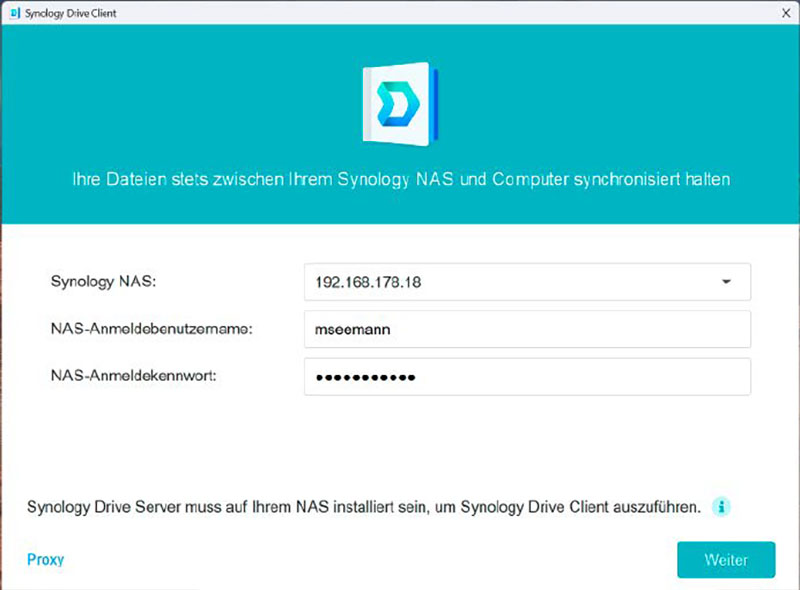The width and height of the screenshot is (800, 590).
Task: Click the Synology Drive Client title bar icon
Action: [x=13, y=13]
